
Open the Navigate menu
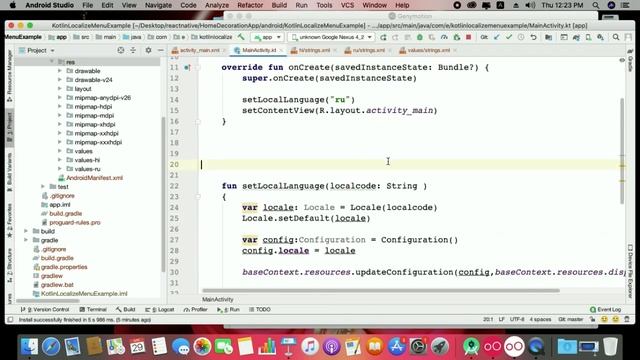(158, 5)
